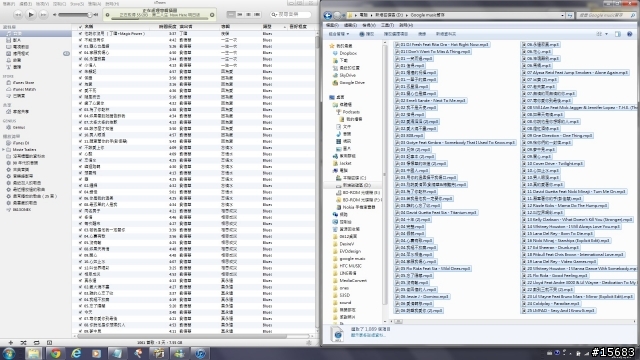Open iTunes from the taskbar
Image resolution: width=640 pixels, height=360 pixels.
pos(200,353)
